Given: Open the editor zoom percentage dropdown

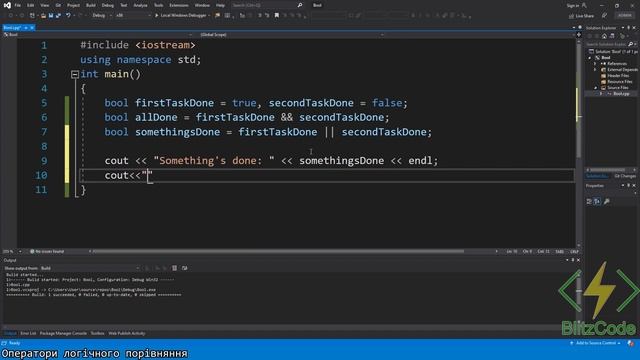Looking at the screenshot, I should (x=12, y=251).
